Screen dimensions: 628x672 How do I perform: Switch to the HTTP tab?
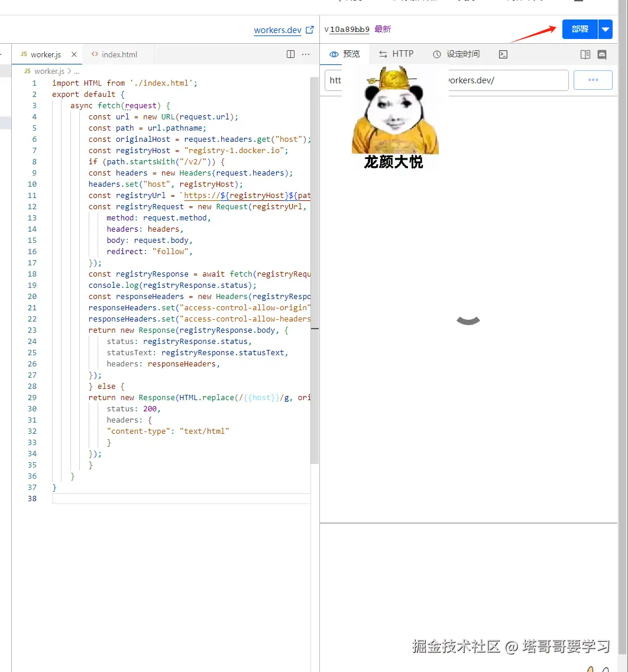[397, 54]
